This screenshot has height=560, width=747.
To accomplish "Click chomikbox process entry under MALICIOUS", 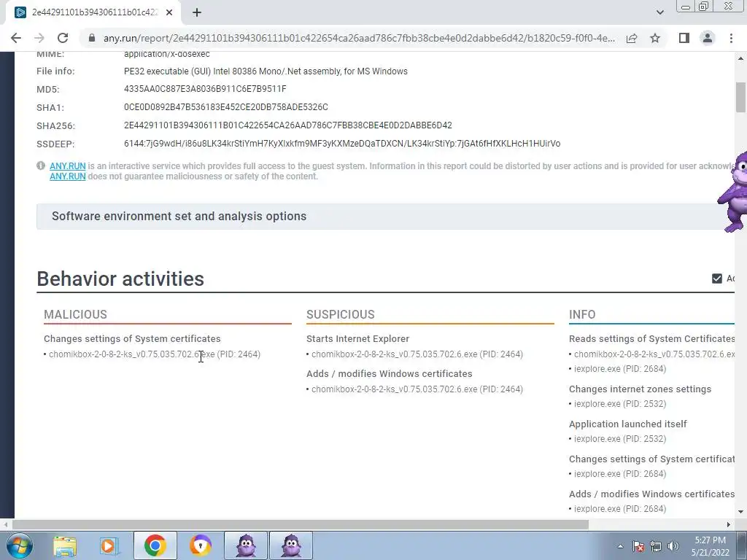I will click(155, 354).
